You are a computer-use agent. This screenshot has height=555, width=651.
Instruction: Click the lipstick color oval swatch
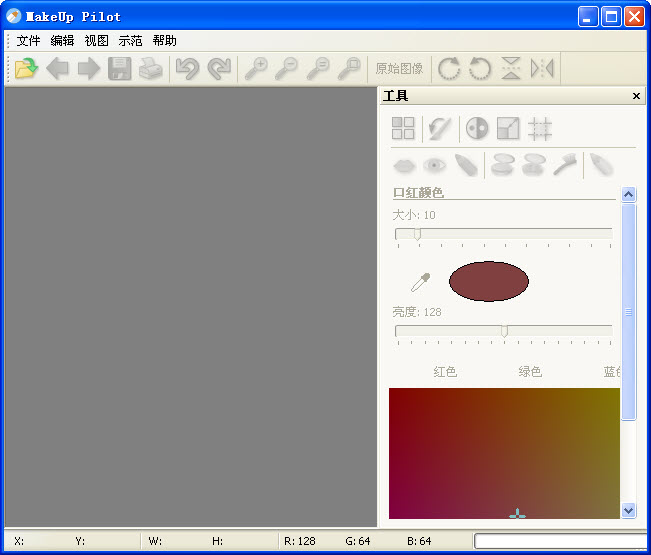coord(488,282)
